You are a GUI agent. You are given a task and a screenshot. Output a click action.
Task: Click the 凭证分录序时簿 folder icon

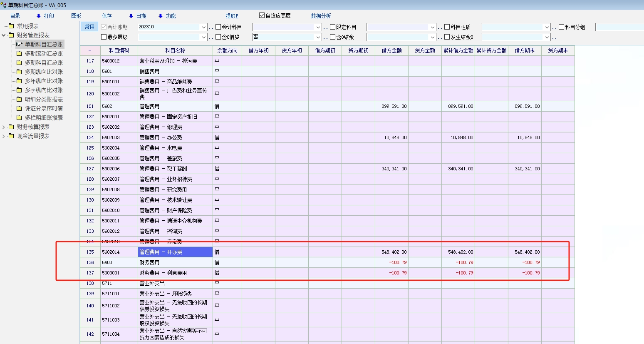click(19, 109)
